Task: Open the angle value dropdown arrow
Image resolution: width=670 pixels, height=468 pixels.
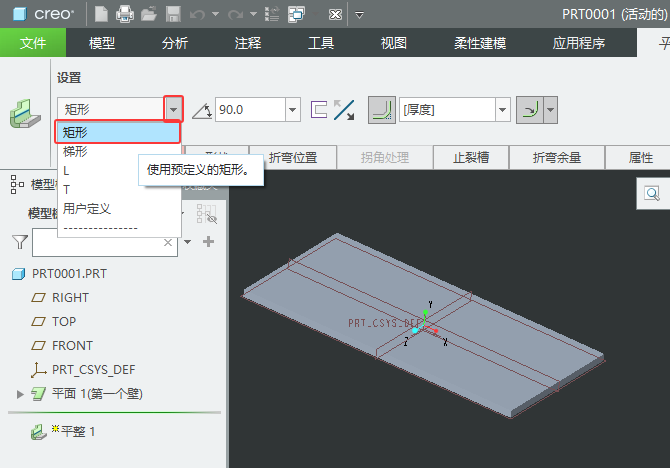Action: pos(293,110)
